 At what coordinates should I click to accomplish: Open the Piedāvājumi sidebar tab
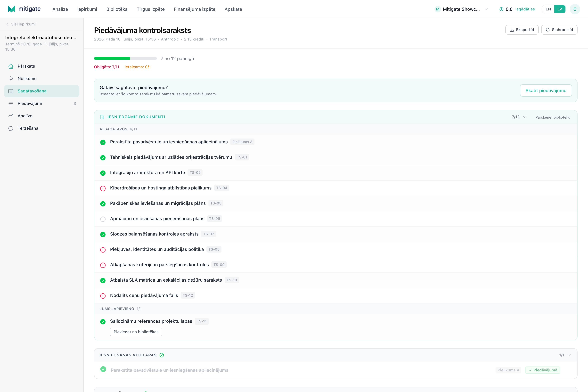(x=41, y=104)
